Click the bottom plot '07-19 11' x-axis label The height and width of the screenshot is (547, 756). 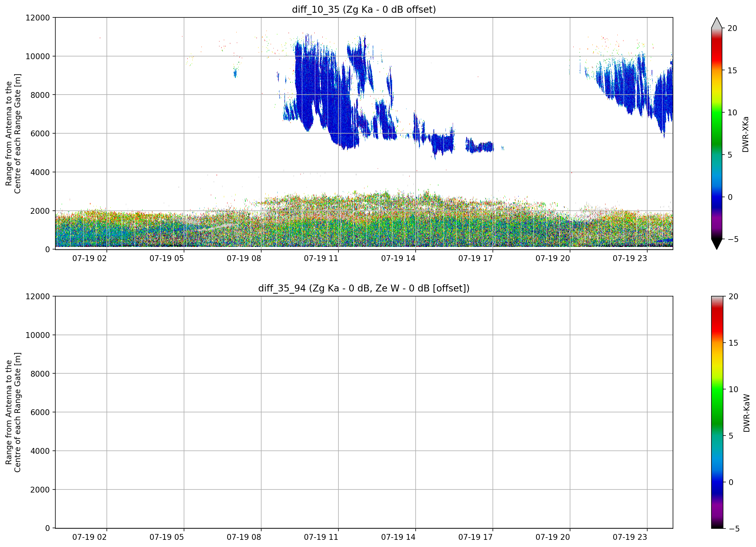click(x=321, y=537)
